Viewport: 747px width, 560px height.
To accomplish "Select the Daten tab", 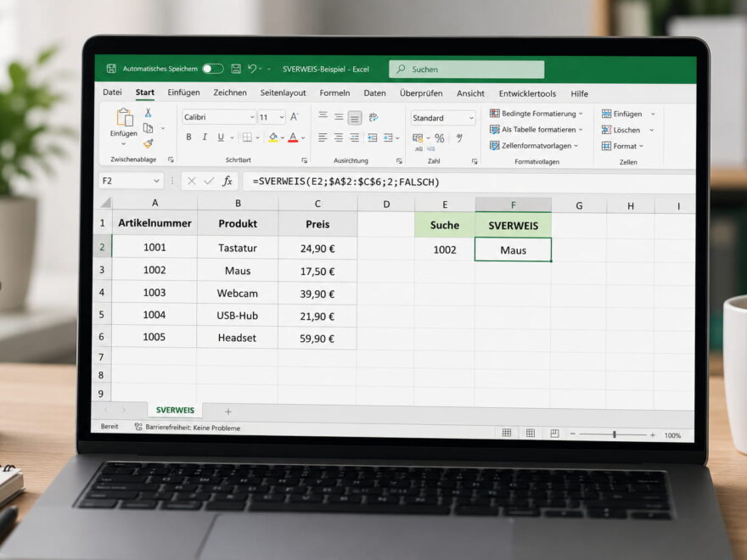I will tap(375, 93).
